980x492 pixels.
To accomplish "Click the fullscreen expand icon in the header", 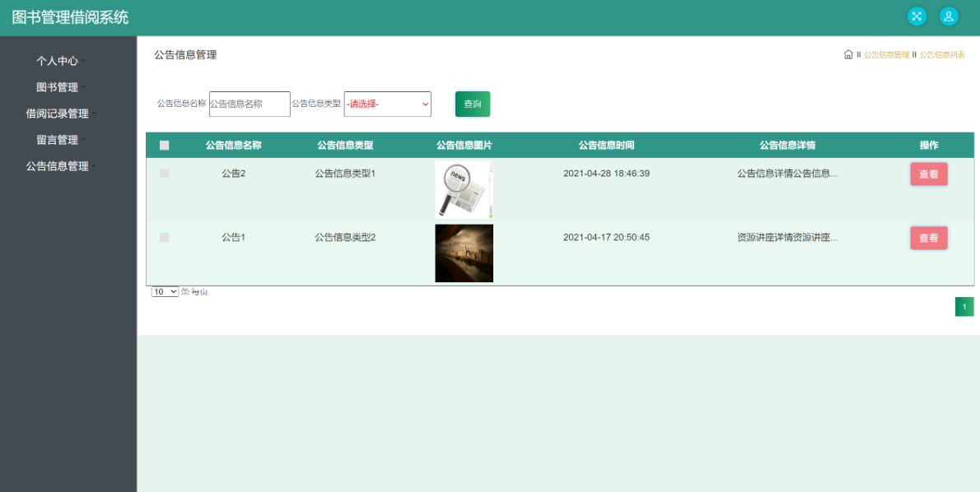I will point(917,16).
